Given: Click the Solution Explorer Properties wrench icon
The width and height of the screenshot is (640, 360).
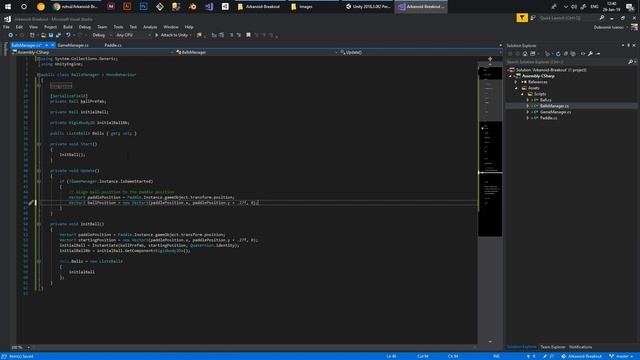Looking at the screenshot, I should click(590, 54).
